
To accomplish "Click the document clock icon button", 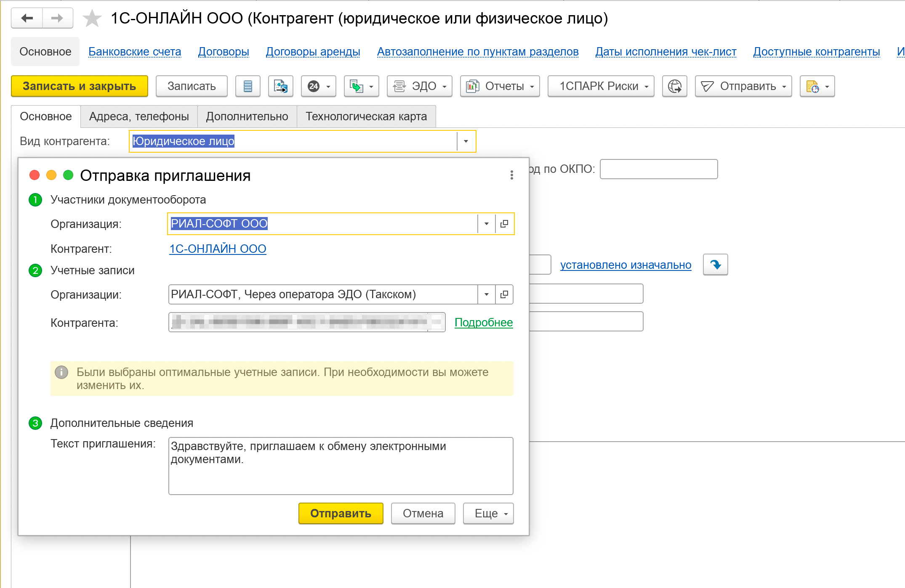I will click(817, 86).
